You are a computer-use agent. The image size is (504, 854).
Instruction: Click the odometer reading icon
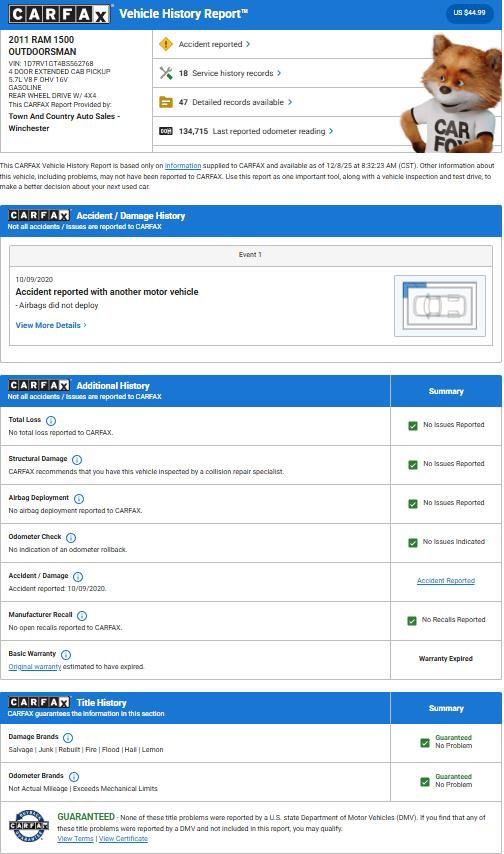(166, 131)
